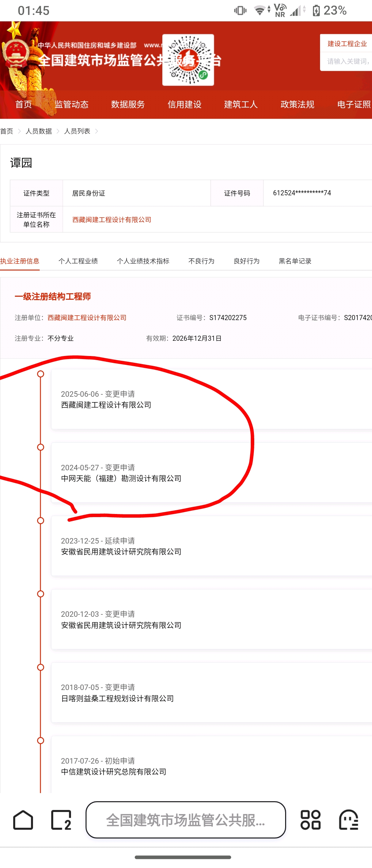The height and width of the screenshot is (868, 372).
Task: Select the 2025-06-06 变更申请 record text
Action: pyautogui.click(x=98, y=394)
